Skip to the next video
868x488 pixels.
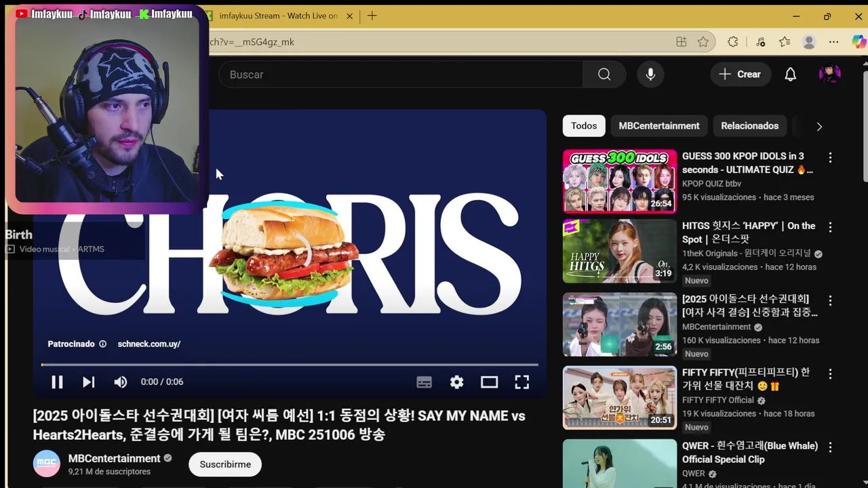(x=89, y=382)
